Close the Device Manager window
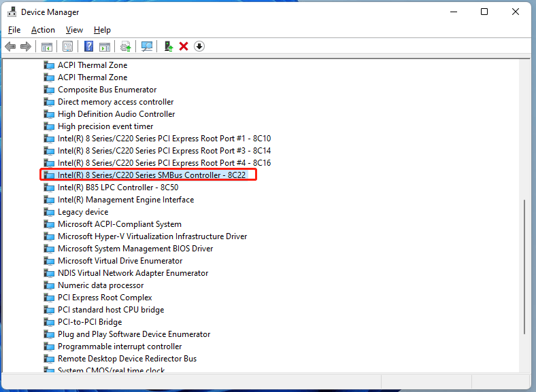Screen dimensions: 536x392 coord(516,12)
